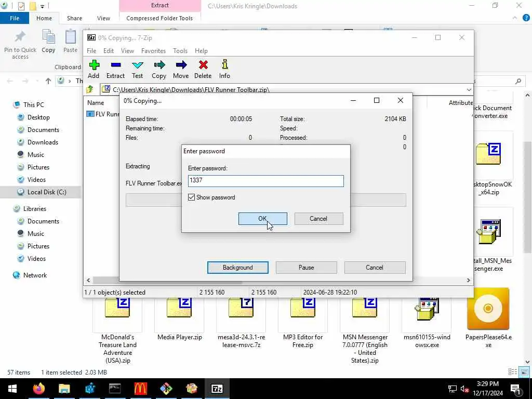Image resolution: width=532 pixels, height=399 pixels.
Task: Navigate up one folder in Explorer
Action: pyautogui.click(x=48, y=81)
